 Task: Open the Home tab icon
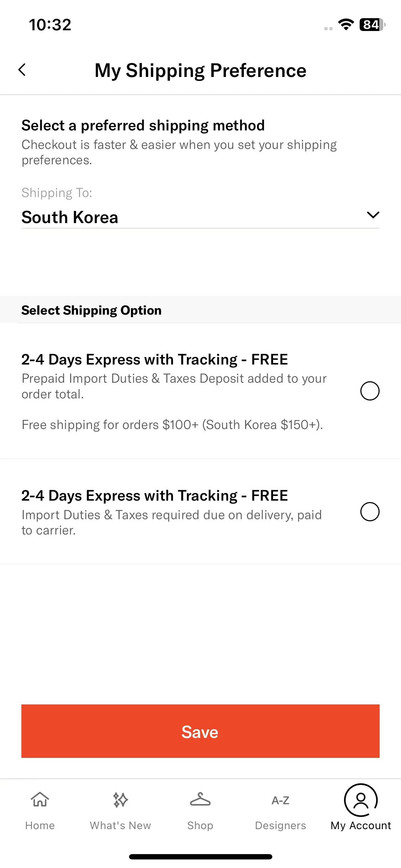[x=40, y=800]
